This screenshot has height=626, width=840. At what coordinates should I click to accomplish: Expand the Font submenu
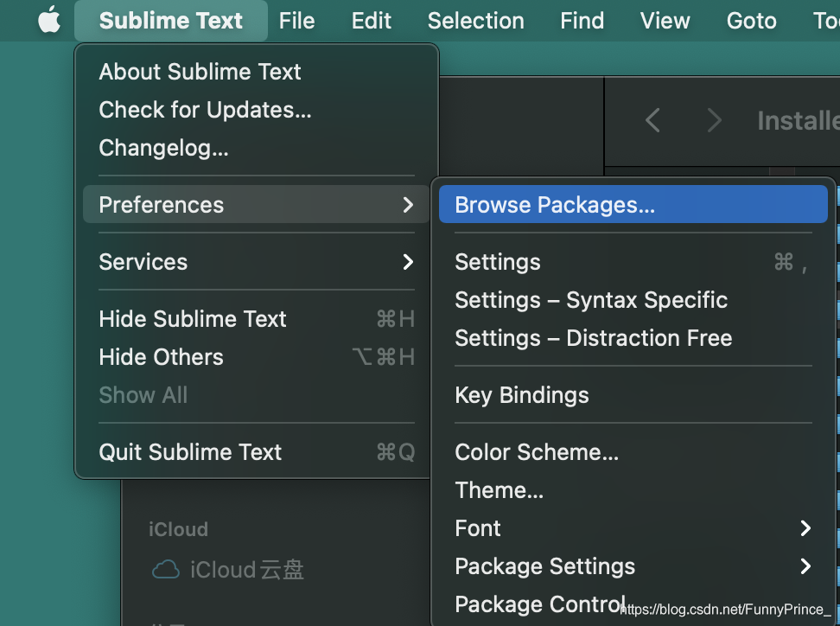click(633, 528)
